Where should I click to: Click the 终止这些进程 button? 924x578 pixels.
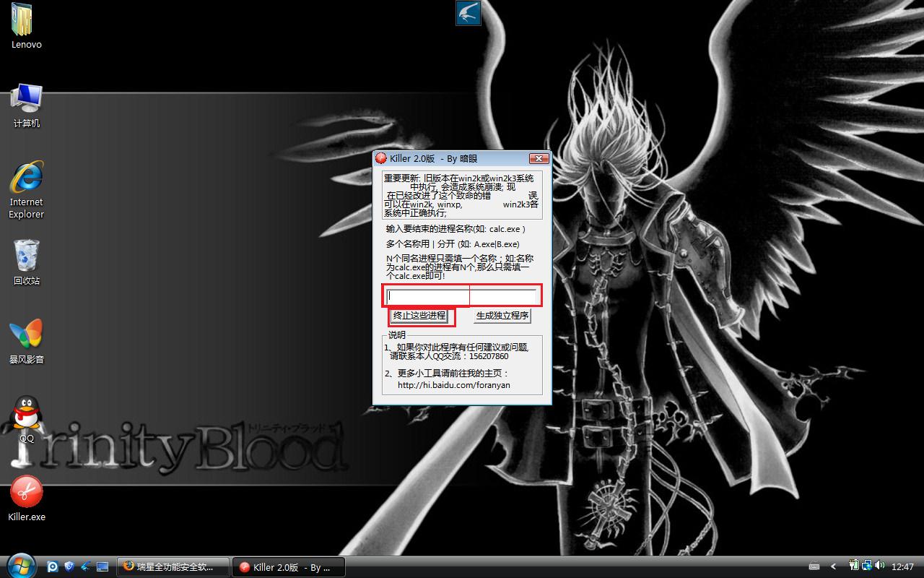pyautogui.click(x=419, y=316)
